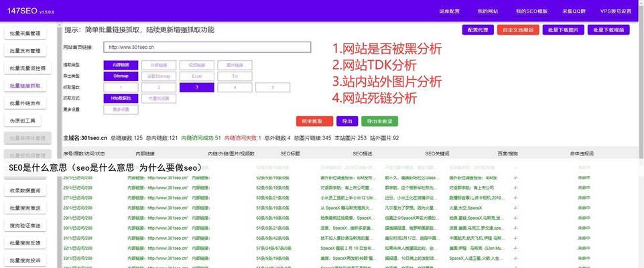
Task: Focus the 网站首页链接 URL field
Action: [207, 47]
